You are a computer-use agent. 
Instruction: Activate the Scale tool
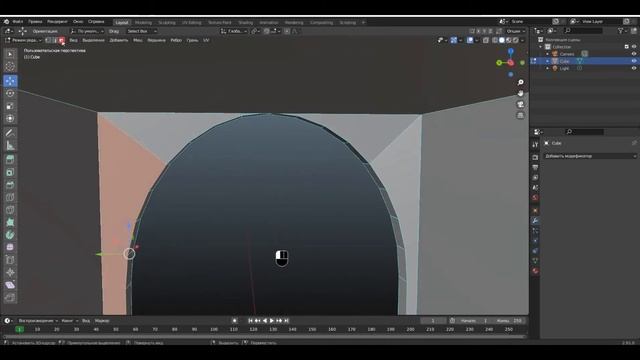coord(10,106)
